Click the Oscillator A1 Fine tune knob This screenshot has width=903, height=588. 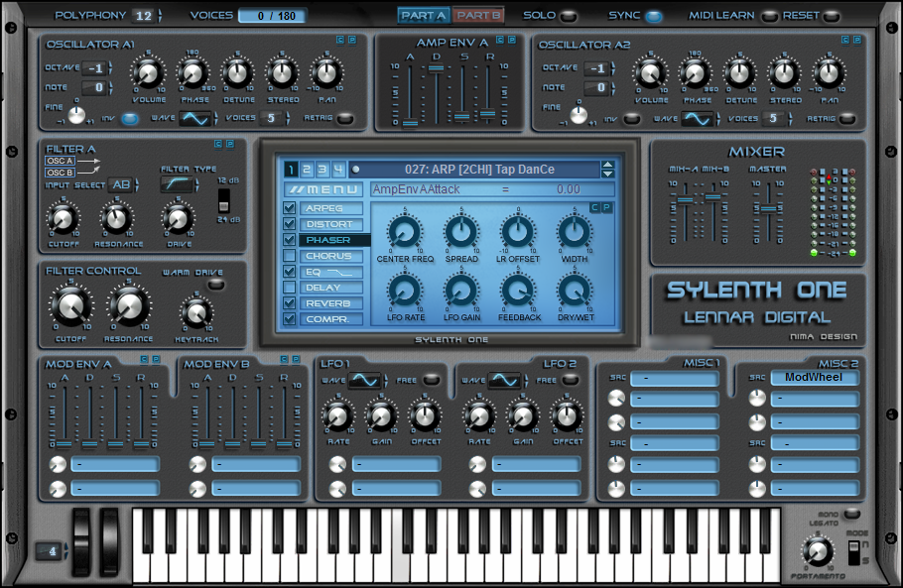click(76, 115)
